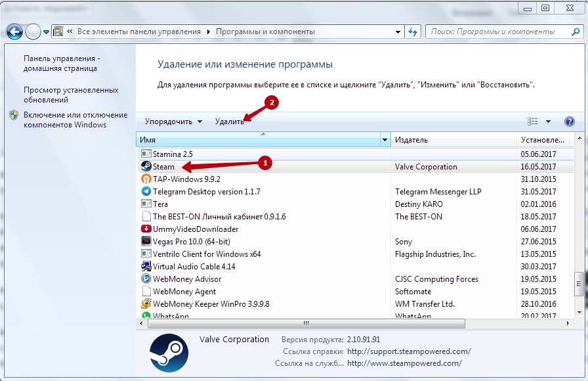Click the vertical scrollbar thumb
The width and height of the screenshot is (588, 381).
tap(579, 284)
